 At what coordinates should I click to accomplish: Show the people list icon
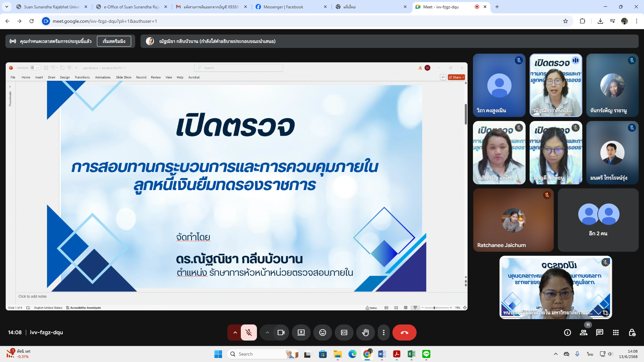[x=584, y=333]
